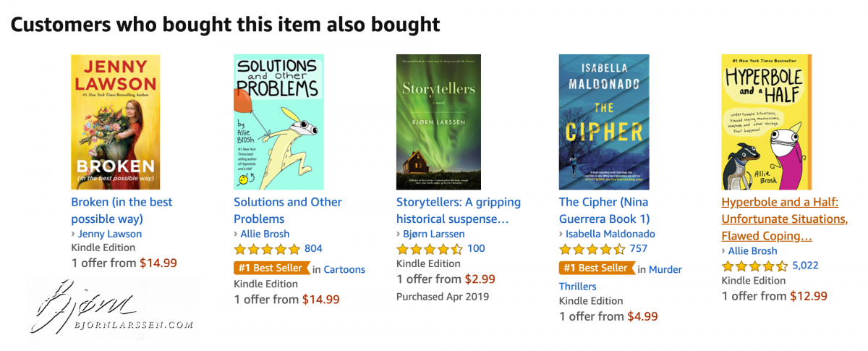
Task: Open the 5,022 reviews count link
Action: pos(805,266)
